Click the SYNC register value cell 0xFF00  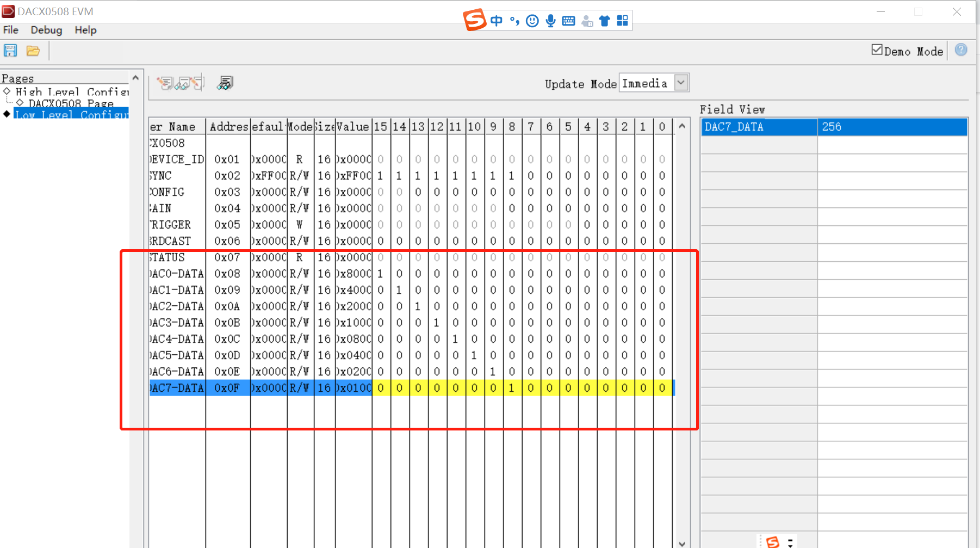353,176
